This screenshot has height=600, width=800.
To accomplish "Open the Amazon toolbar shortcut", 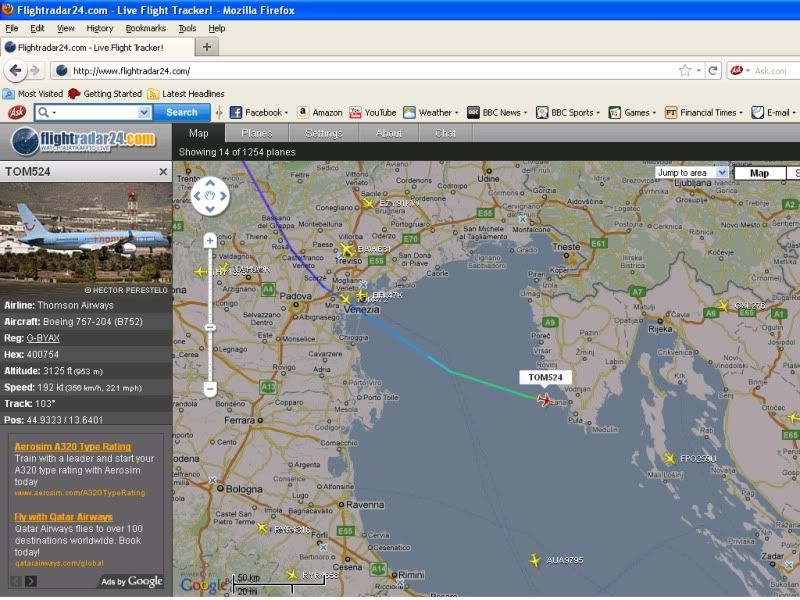I will (x=320, y=112).
